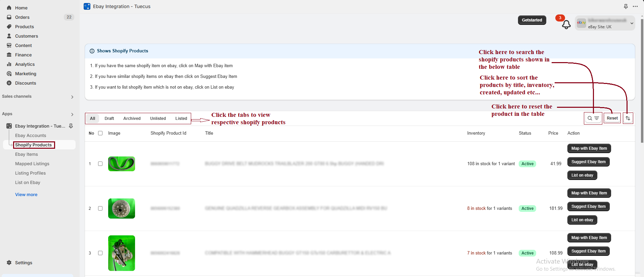Screen dimensions: 644x277
Task: Open the Home icon in sidebar
Action: coord(9,8)
